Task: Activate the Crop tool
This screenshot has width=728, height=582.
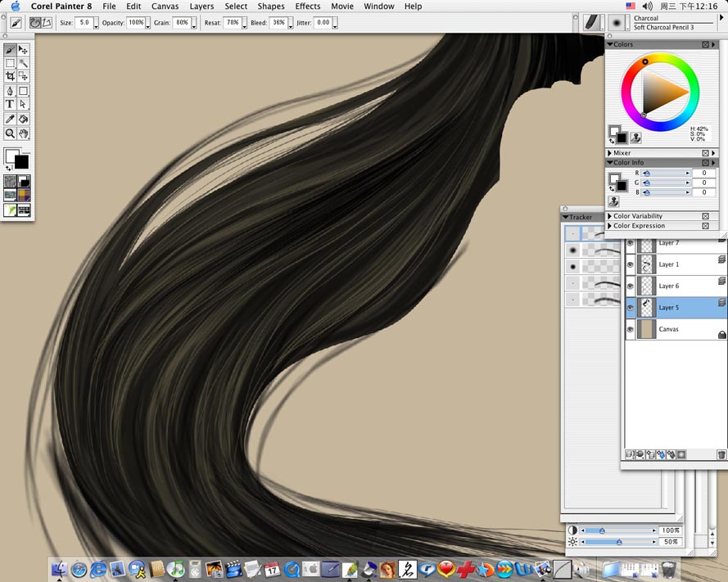Action: pos(10,76)
